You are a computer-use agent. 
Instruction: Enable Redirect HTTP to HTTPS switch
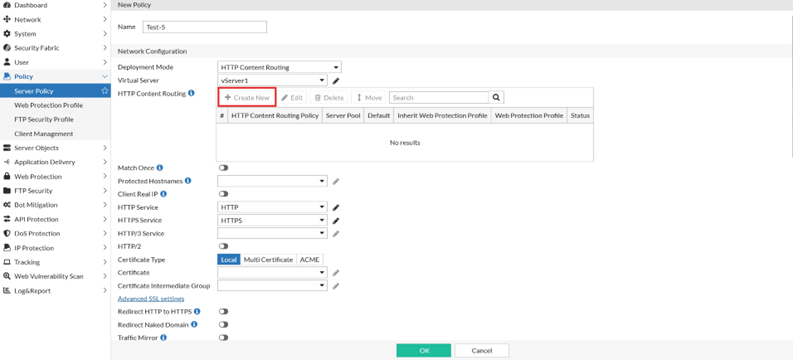pos(224,311)
